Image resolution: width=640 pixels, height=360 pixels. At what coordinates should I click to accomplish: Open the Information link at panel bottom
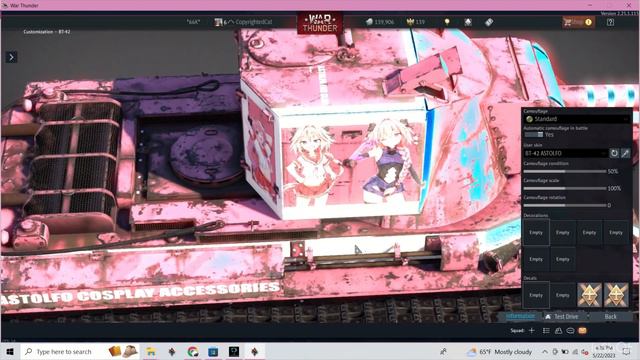click(x=520, y=316)
